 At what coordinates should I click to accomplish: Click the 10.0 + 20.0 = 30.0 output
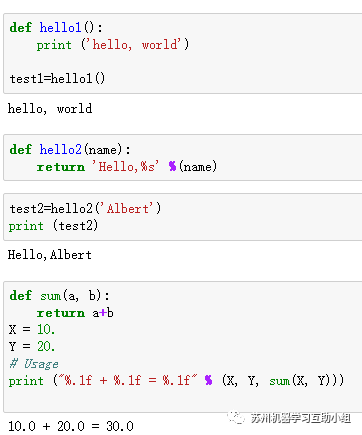coord(71,426)
